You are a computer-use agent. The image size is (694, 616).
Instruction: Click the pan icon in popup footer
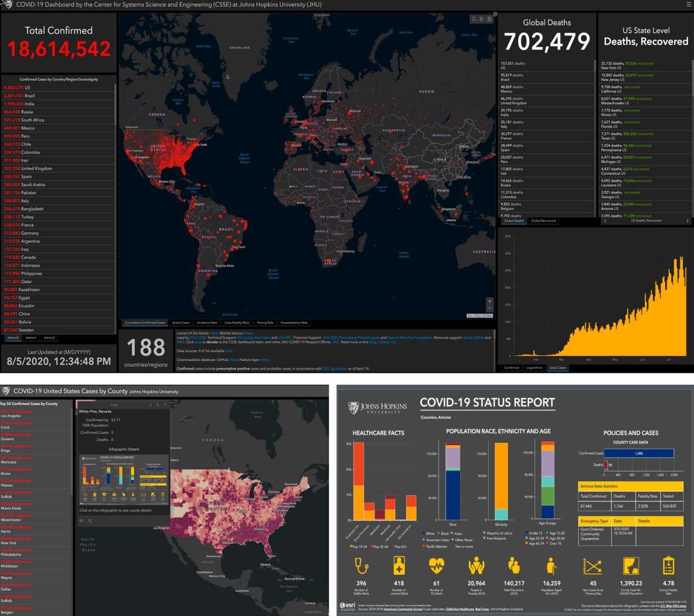point(82,521)
